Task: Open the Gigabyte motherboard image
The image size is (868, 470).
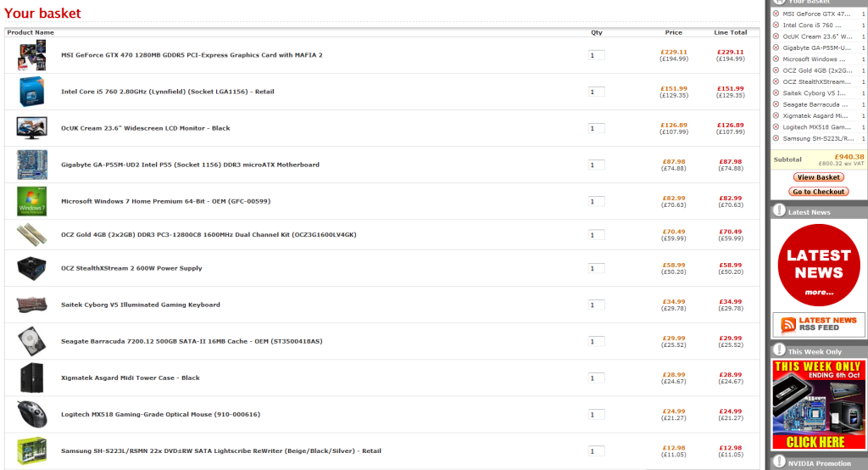Action: [x=32, y=165]
